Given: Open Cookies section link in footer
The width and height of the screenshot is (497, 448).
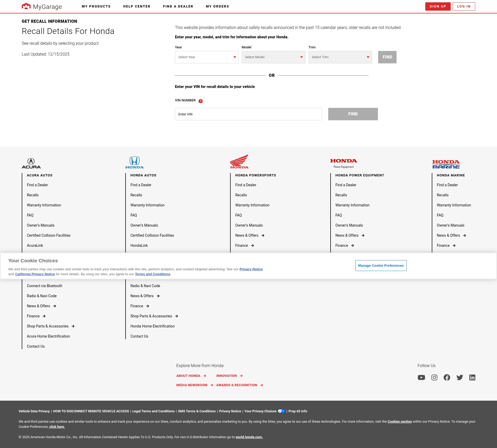Looking at the screenshot, I should pos(400,422).
